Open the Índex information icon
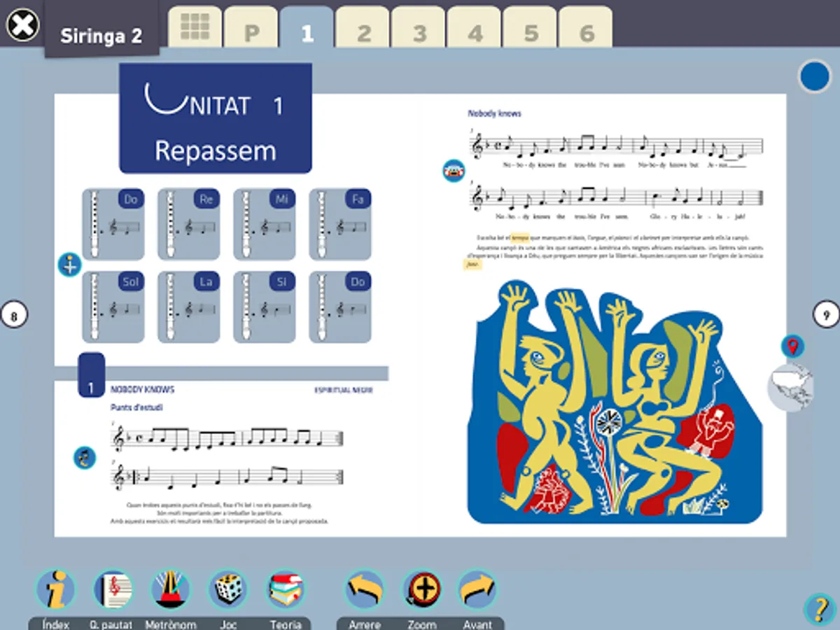This screenshot has height=630, width=840. pos(56,590)
